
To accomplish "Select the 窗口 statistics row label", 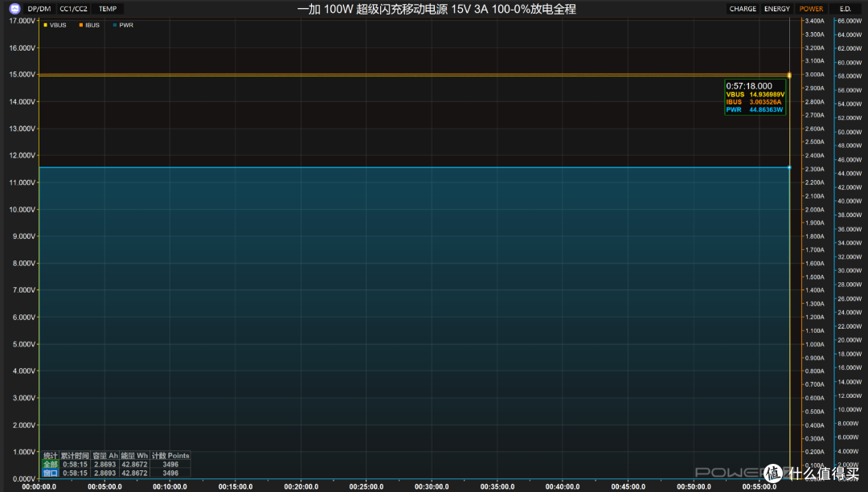I will (51, 473).
